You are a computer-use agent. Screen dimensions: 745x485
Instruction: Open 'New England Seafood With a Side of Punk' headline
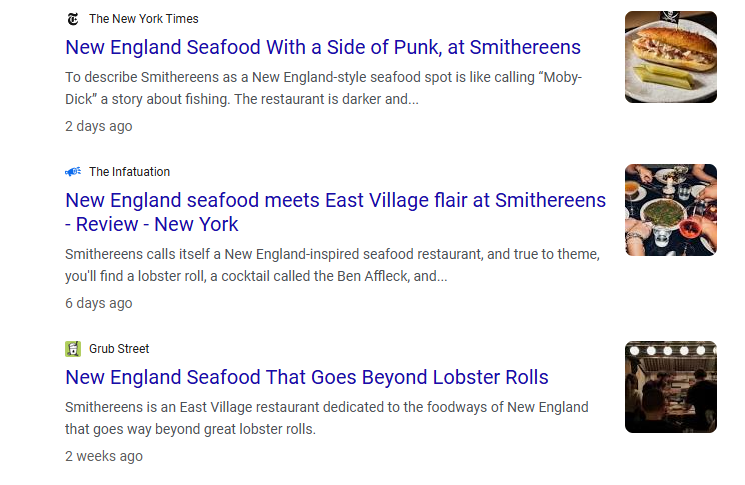pos(322,47)
